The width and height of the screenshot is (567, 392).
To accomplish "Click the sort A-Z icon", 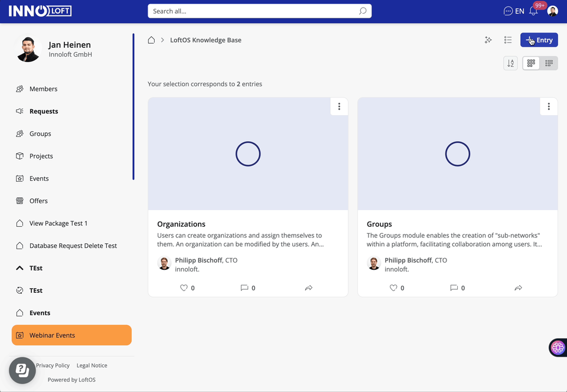I will coord(510,63).
